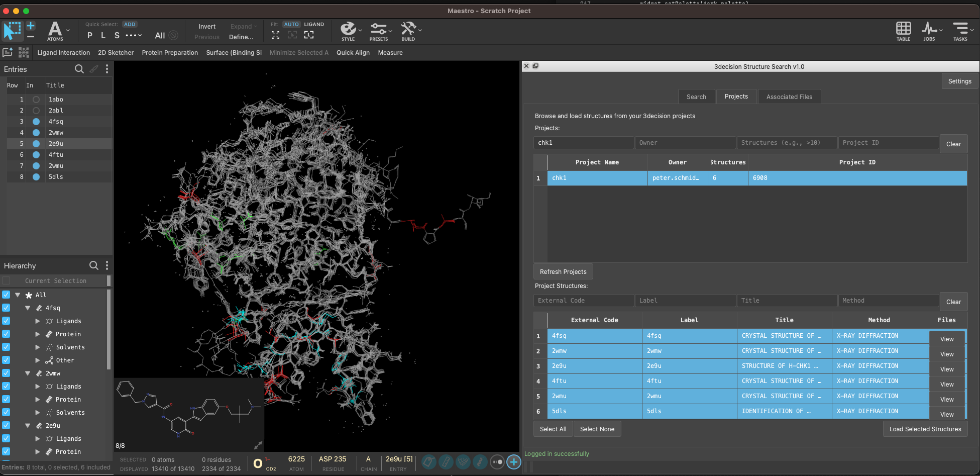This screenshot has height=476, width=980.
Task: Expand Ligands under 4fsq
Action: [38, 321]
